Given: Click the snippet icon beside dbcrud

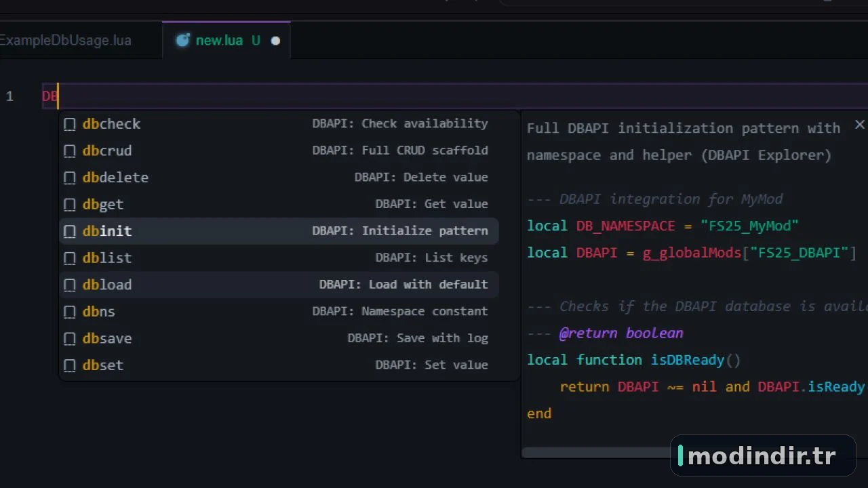Looking at the screenshot, I should [69, 150].
